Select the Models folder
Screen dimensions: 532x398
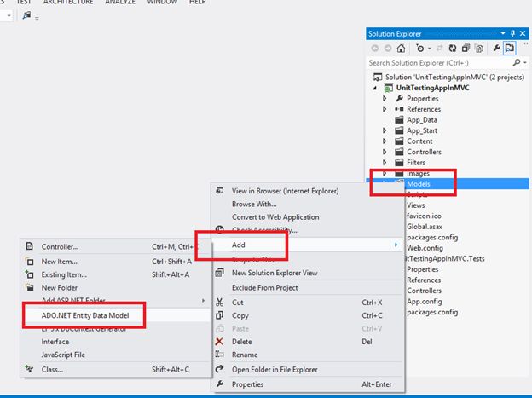[x=419, y=184]
